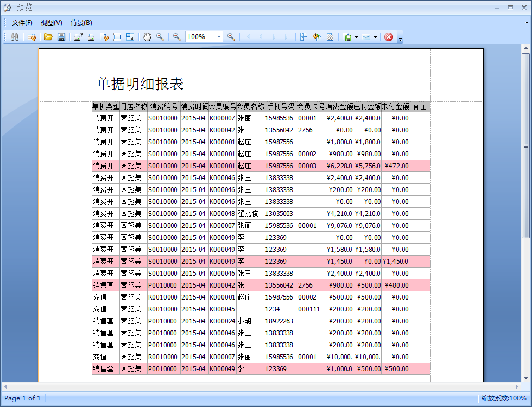The height and width of the screenshot is (407, 532).
Task: Click the 会员名称 column header
Action: (x=250, y=106)
